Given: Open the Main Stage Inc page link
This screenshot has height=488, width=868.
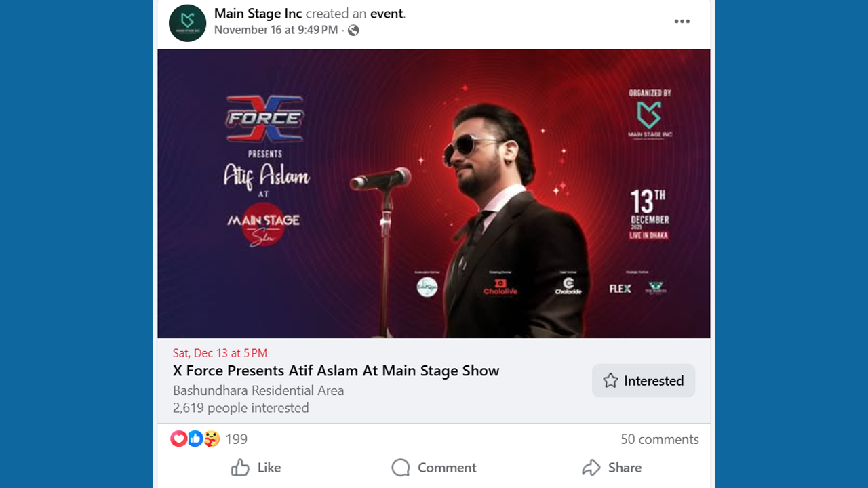Looking at the screenshot, I should click(258, 14).
